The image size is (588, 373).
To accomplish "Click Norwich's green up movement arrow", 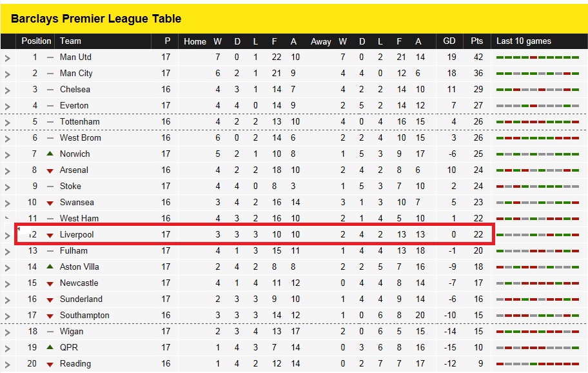I will point(50,154).
